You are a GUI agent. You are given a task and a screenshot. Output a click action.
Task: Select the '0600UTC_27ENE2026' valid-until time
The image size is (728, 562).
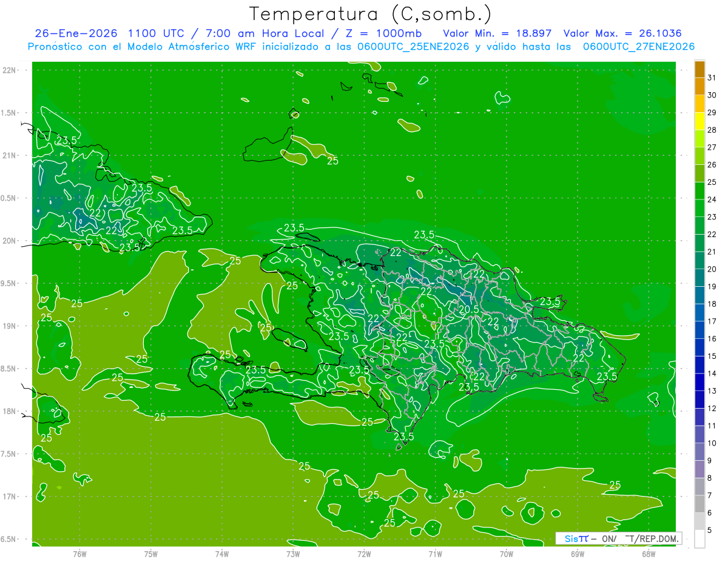tap(639, 46)
